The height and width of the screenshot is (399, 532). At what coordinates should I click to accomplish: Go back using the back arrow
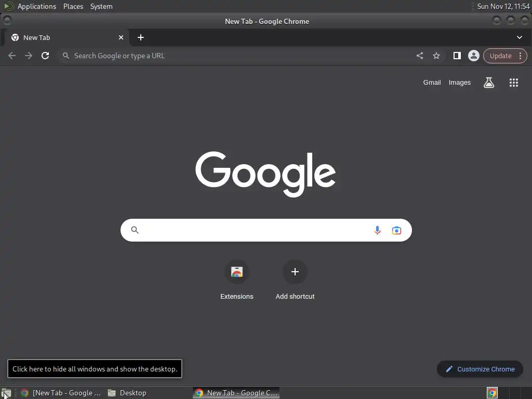click(x=12, y=56)
